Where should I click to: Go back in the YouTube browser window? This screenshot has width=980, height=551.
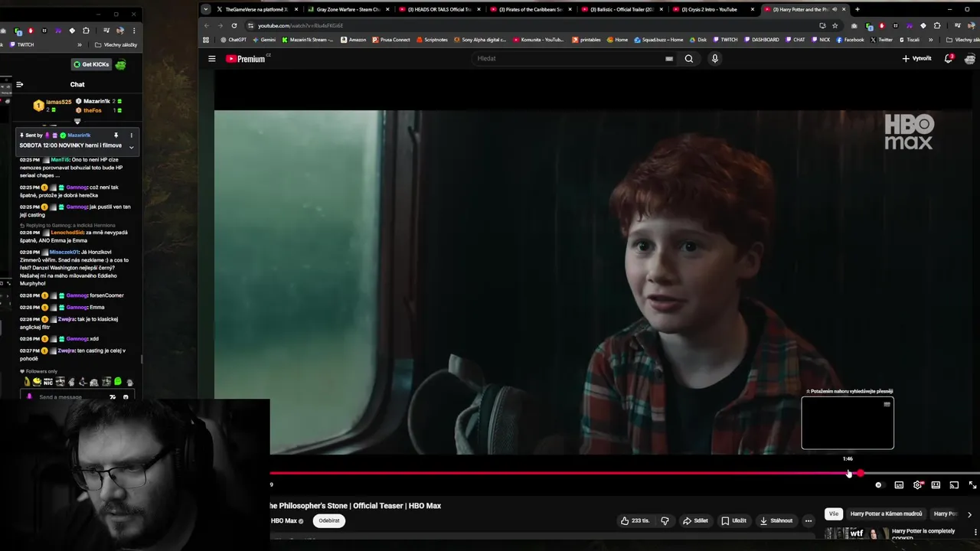click(x=206, y=25)
